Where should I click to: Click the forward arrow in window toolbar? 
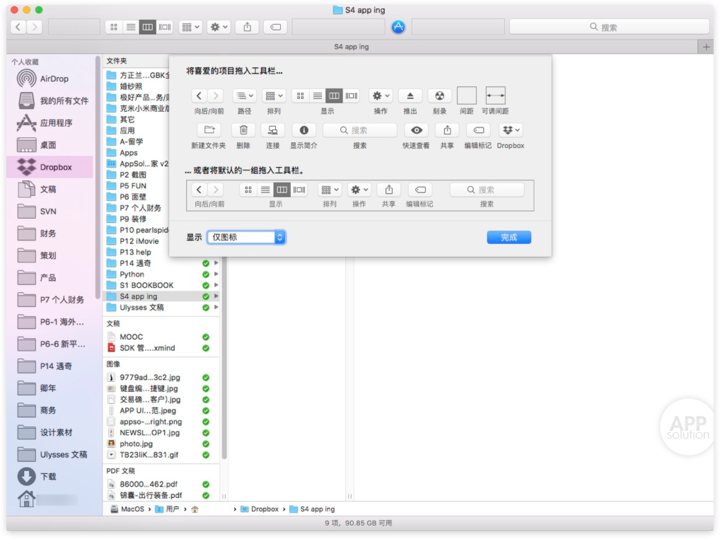pyautogui.click(x=34, y=27)
